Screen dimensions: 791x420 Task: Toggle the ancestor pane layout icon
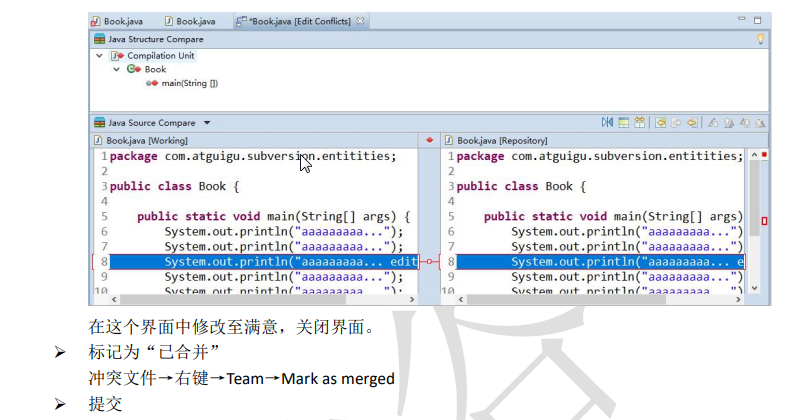point(624,123)
